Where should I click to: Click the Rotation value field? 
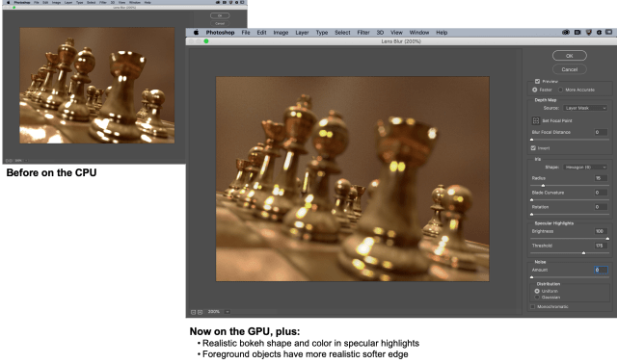click(601, 207)
